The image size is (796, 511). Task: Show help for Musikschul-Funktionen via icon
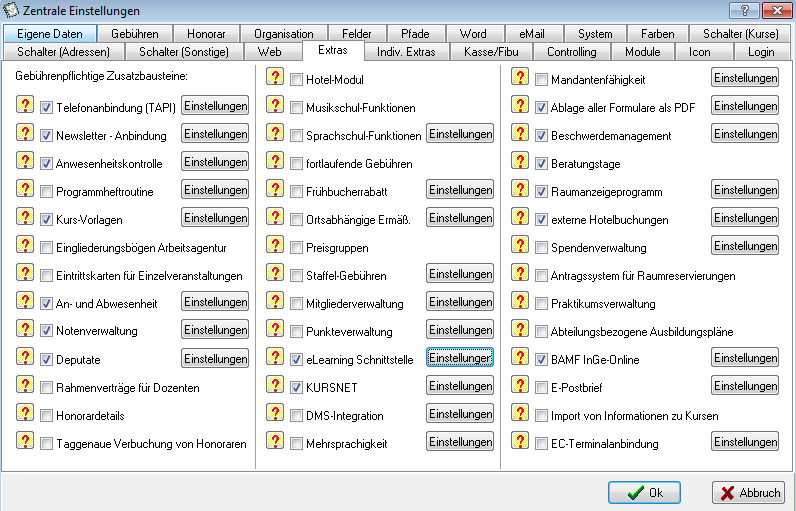(x=275, y=105)
